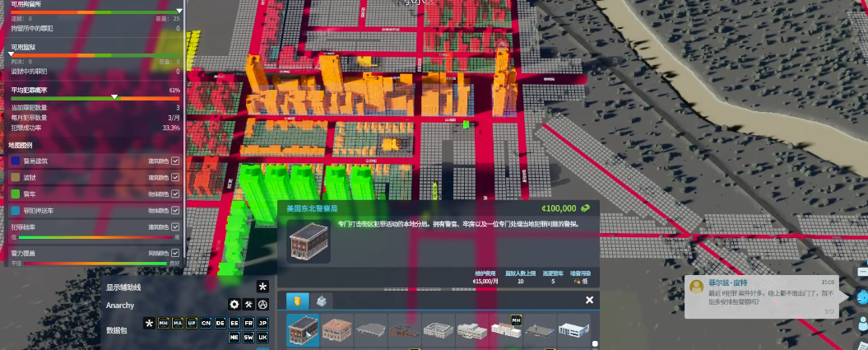868x350 pixels.
Task: Select the third flat gray building thumbnail
Action: [371, 330]
